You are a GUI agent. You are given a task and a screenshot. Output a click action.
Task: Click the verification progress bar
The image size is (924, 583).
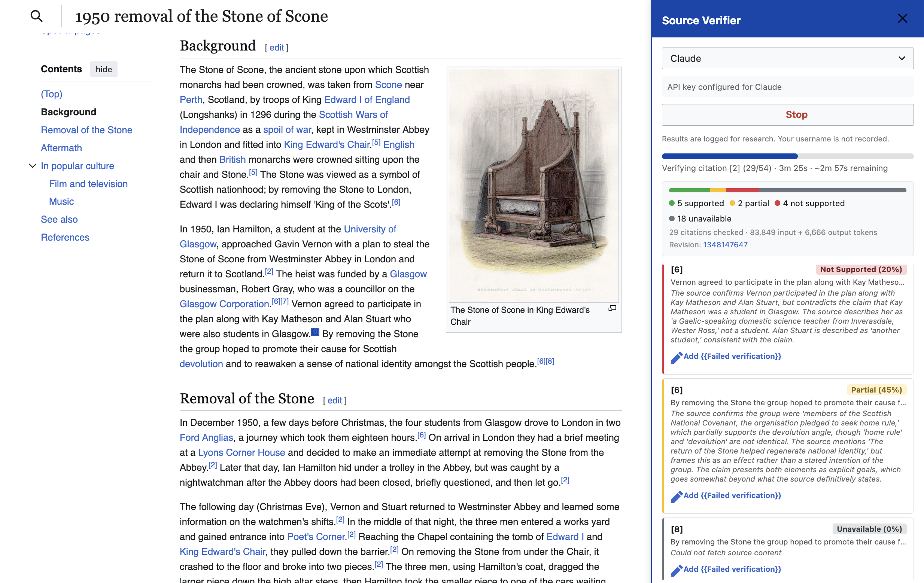pyautogui.click(x=787, y=156)
